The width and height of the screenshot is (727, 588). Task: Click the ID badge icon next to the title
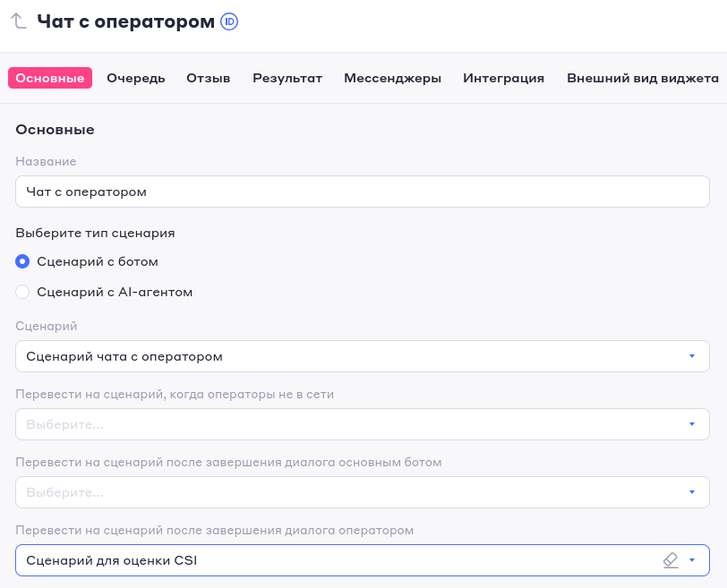tap(229, 21)
